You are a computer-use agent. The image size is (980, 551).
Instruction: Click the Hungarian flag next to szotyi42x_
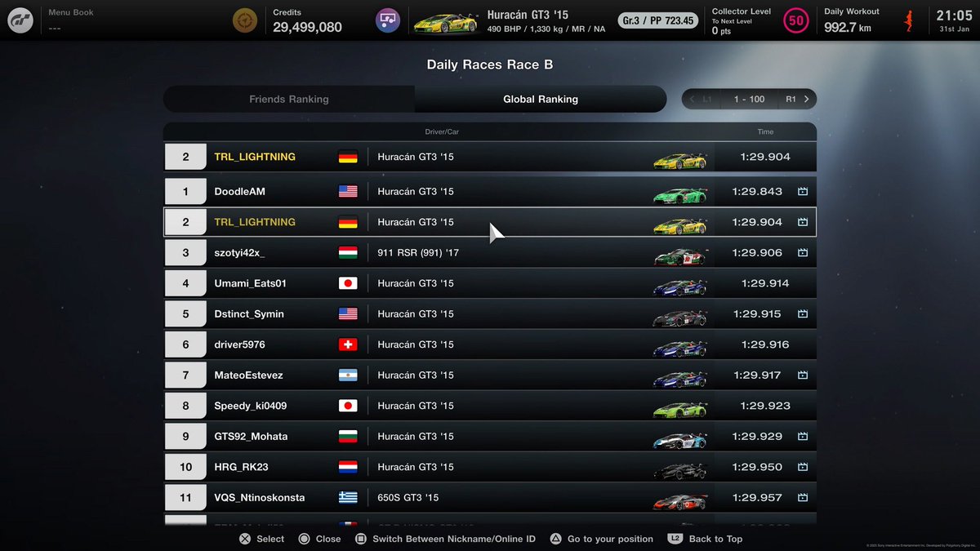pyautogui.click(x=348, y=252)
